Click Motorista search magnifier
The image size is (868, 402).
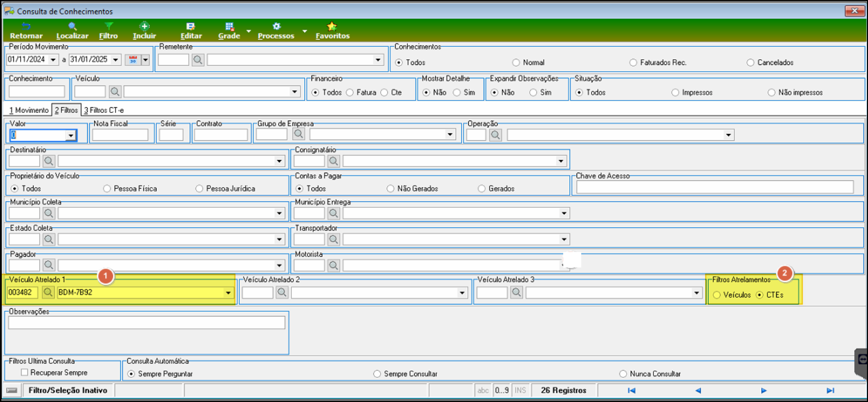click(x=333, y=265)
